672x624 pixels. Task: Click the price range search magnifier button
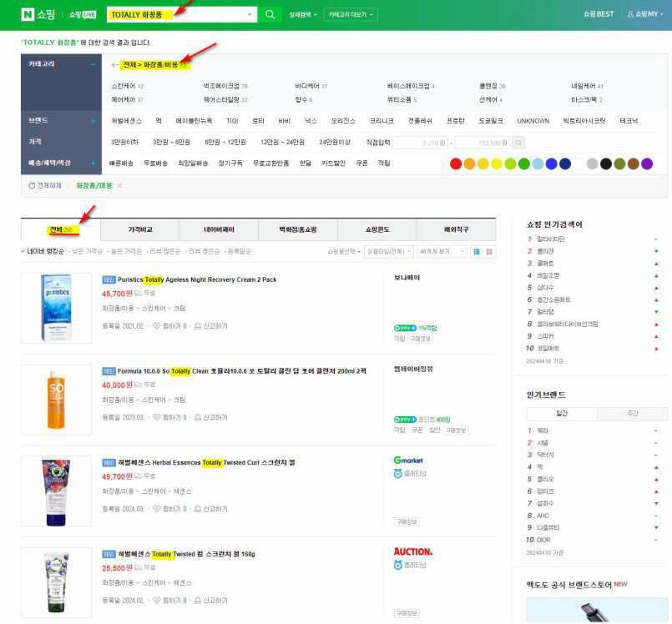click(x=518, y=143)
